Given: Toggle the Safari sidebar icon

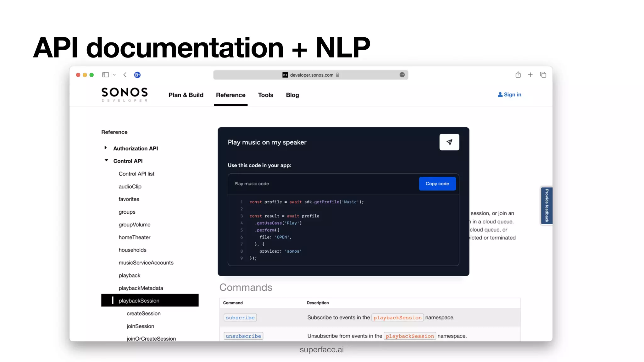Looking at the screenshot, I should [x=105, y=75].
